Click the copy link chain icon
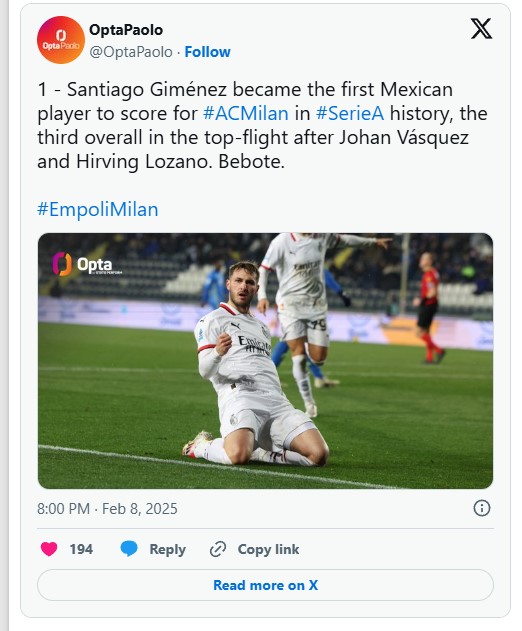 click(218, 549)
